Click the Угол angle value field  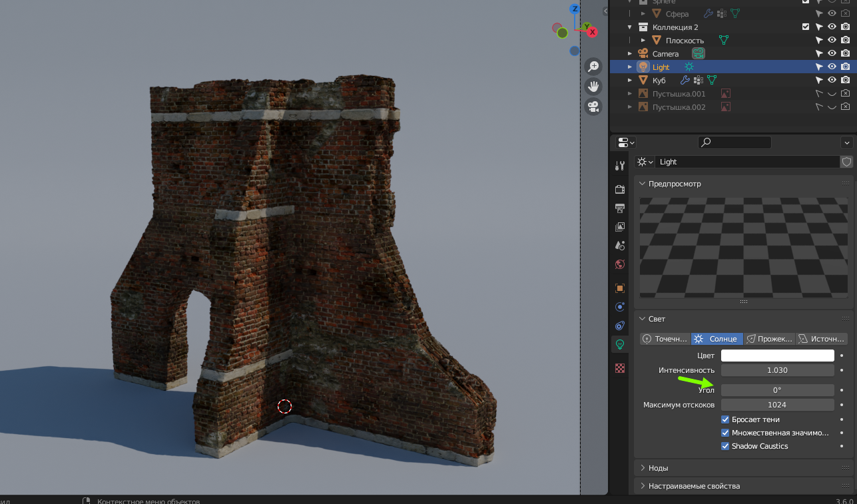pos(777,390)
